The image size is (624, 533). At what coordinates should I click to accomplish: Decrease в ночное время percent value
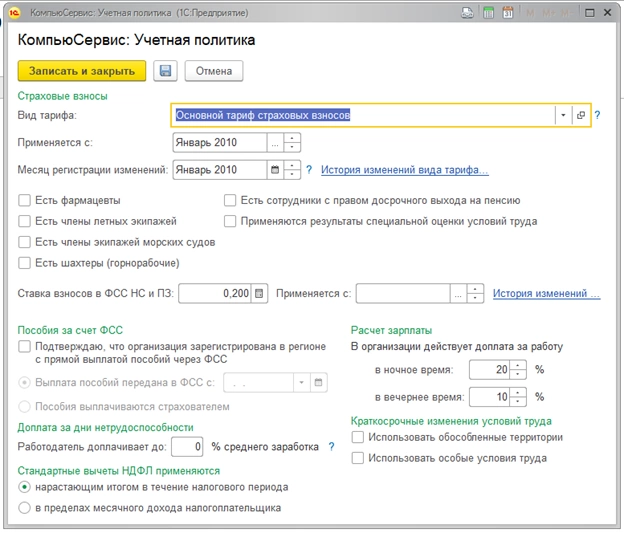[518, 374]
